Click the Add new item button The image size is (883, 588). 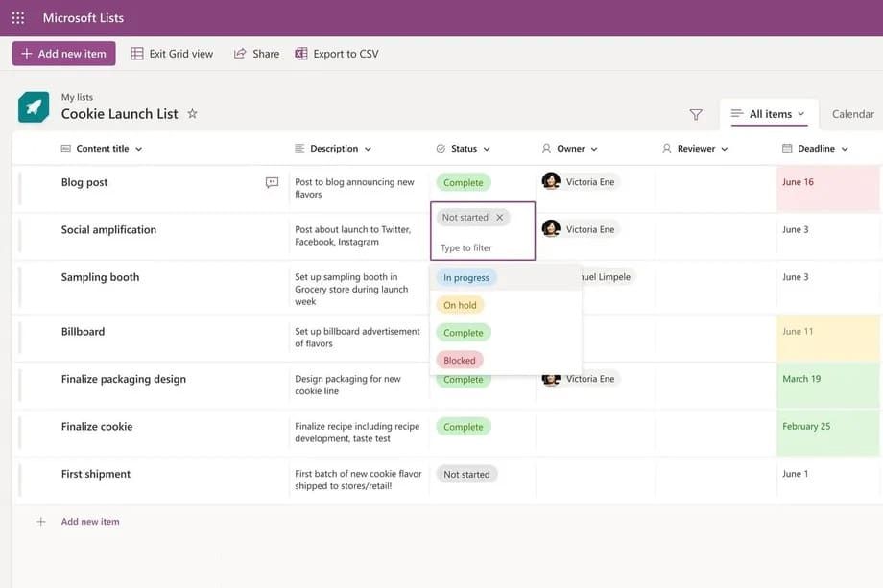click(x=63, y=54)
